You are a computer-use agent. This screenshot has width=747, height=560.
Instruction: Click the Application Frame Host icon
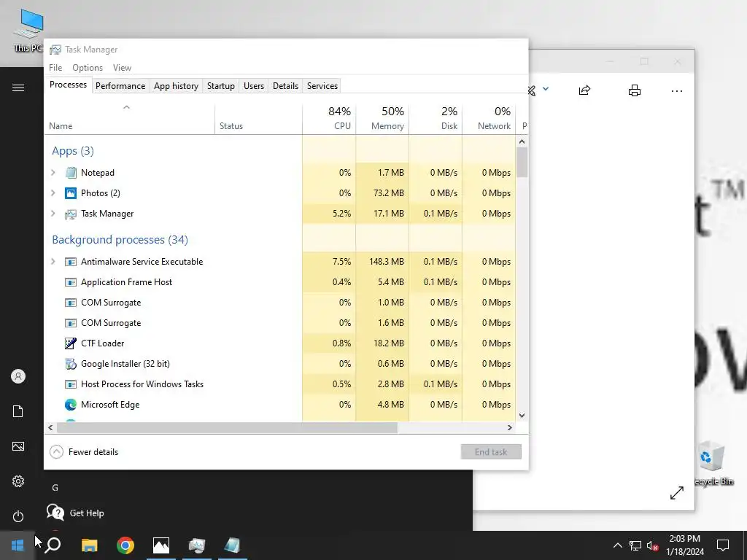(71, 282)
